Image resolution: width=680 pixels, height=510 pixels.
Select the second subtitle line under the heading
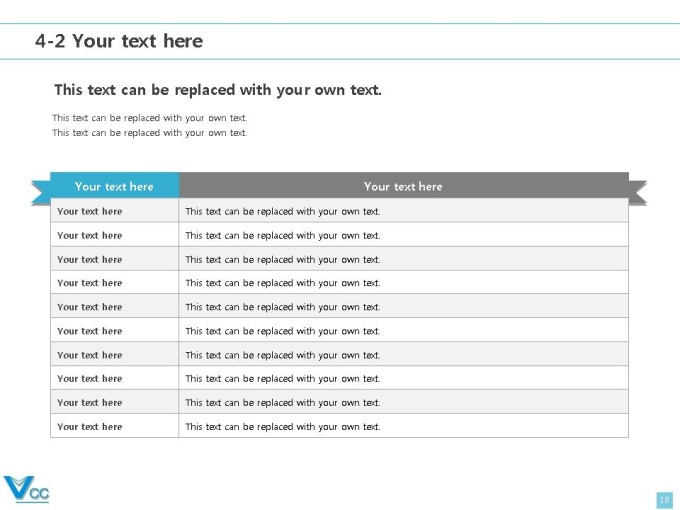pos(150,133)
